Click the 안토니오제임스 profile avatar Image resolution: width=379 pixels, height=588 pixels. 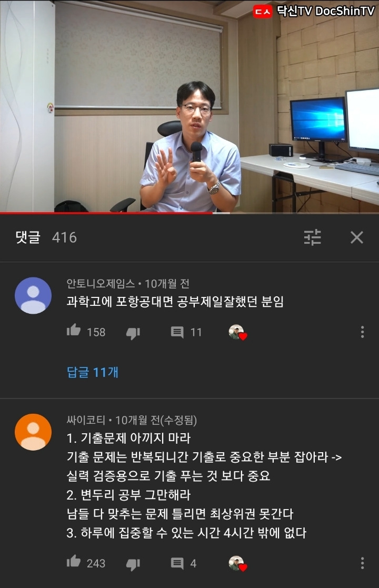click(33, 295)
